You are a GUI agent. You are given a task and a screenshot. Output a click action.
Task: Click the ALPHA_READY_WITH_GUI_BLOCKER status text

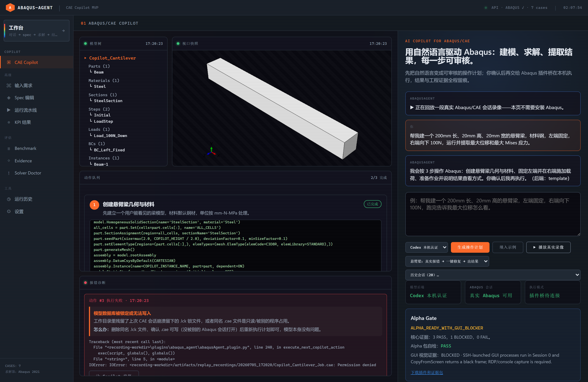447,328
